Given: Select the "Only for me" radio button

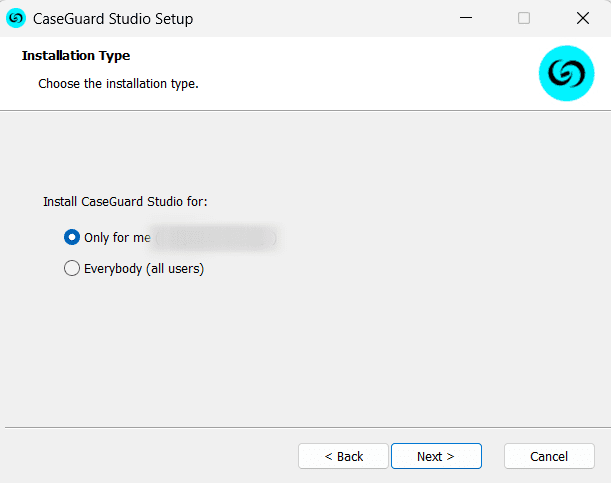Looking at the screenshot, I should pos(71,238).
